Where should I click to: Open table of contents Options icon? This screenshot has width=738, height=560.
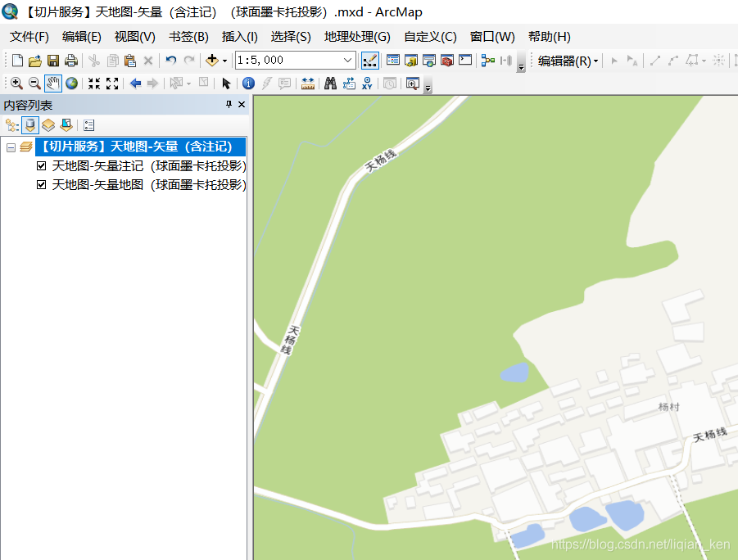point(89,125)
